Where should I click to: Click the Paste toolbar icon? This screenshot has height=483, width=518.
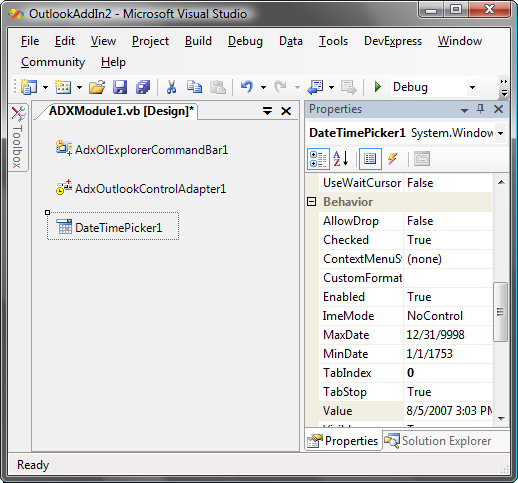[218, 87]
